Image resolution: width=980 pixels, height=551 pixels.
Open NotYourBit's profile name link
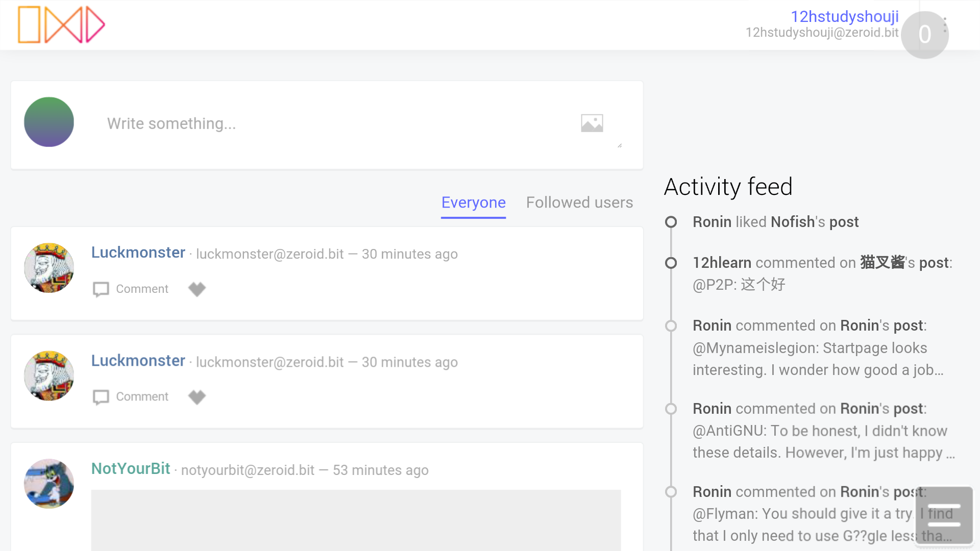tap(131, 468)
